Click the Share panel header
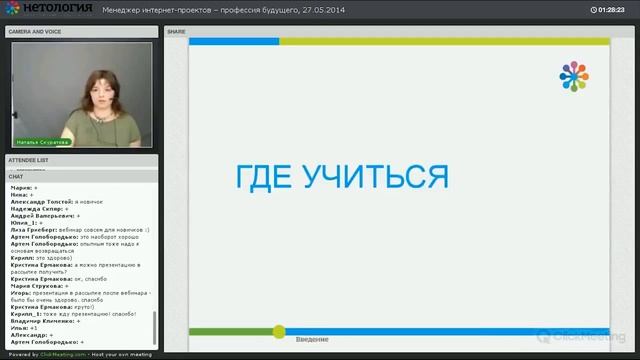Viewport: 640px width, 360px height. [x=399, y=31]
